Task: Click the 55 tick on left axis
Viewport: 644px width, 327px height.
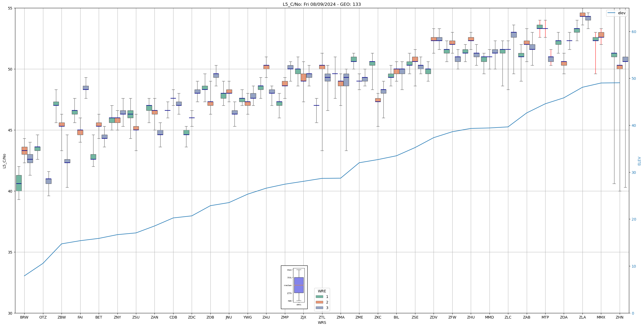Action: pyautogui.click(x=10, y=8)
